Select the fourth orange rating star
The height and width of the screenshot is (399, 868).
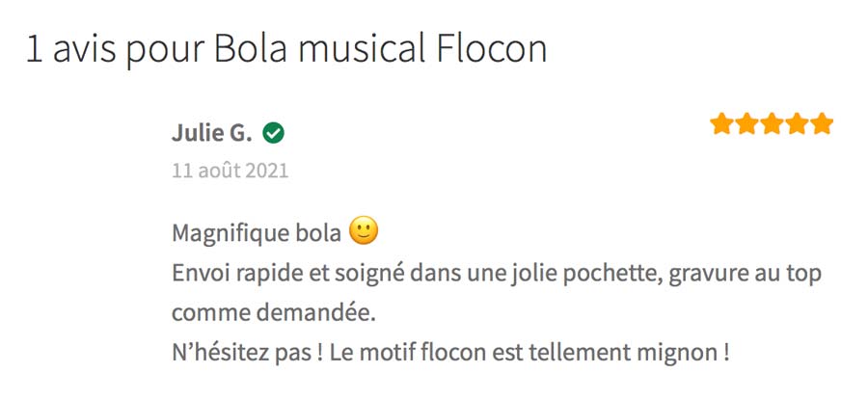[798, 123]
